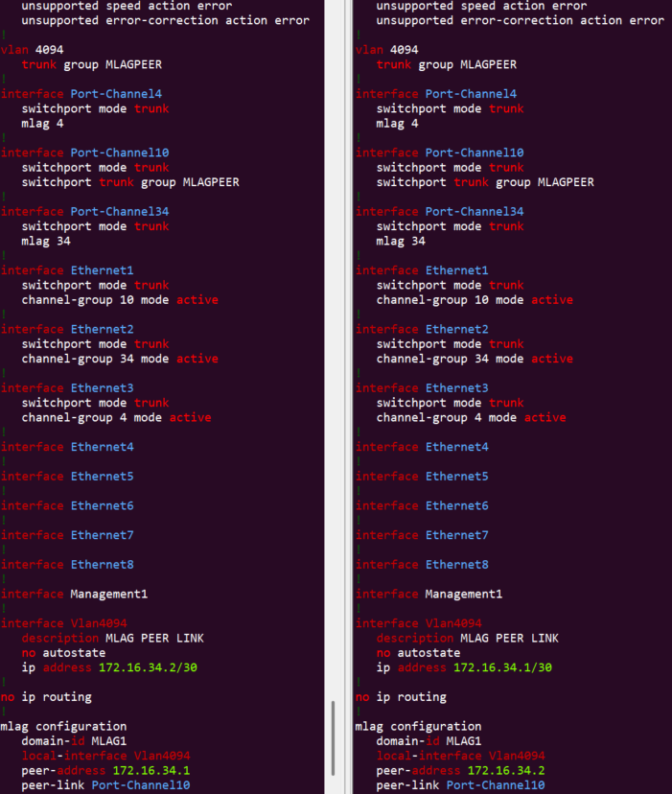672x794 pixels.
Task: Click 'interface Port-Channel10' in left pane
Action: coord(84,152)
